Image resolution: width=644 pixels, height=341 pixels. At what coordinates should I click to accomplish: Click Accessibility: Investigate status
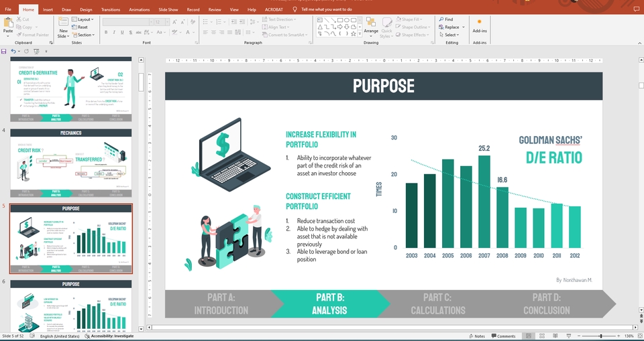pyautogui.click(x=109, y=336)
